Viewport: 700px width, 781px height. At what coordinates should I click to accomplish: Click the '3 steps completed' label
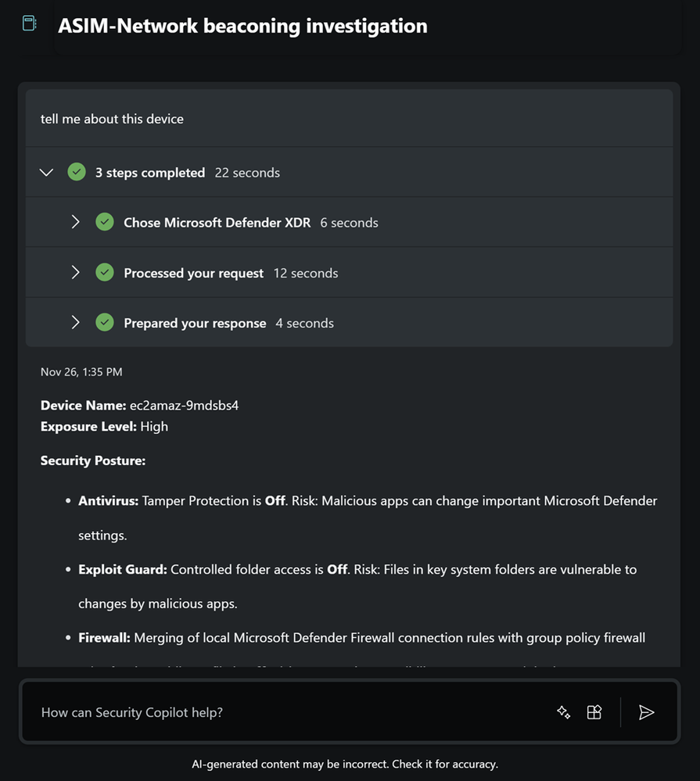pos(150,173)
